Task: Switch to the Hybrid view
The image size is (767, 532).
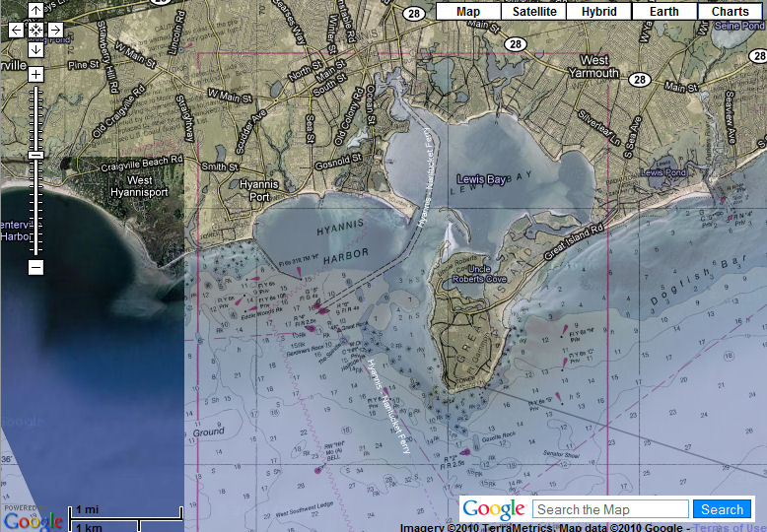Action: (x=599, y=12)
